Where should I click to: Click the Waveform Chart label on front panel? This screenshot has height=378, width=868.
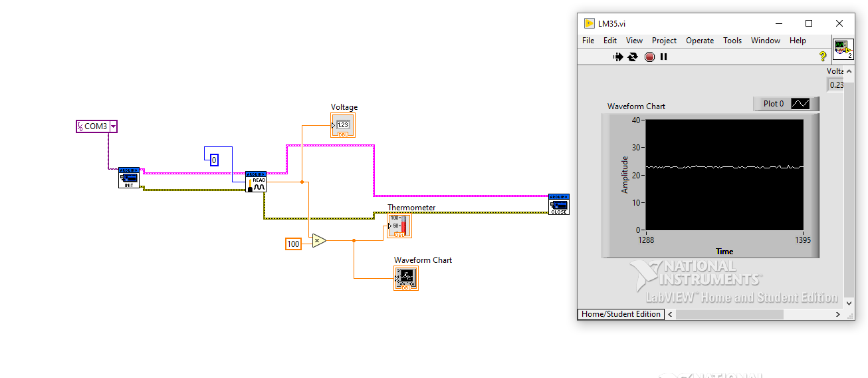pos(636,106)
